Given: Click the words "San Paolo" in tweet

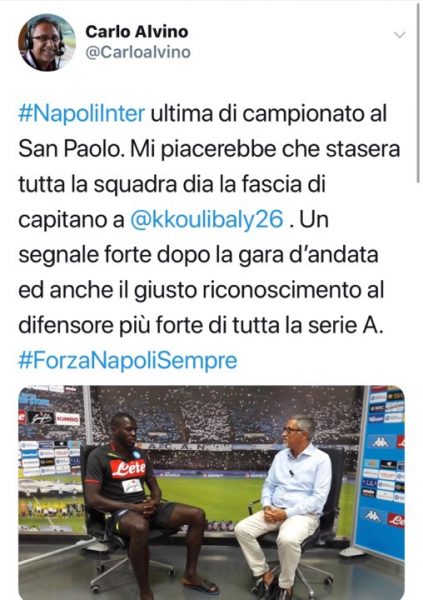Looking at the screenshot, I should click(x=69, y=149).
